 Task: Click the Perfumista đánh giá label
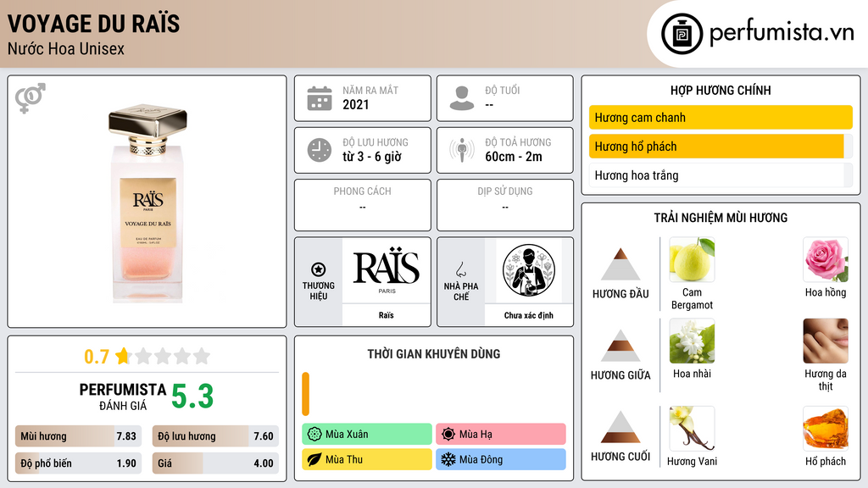(x=123, y=396)
